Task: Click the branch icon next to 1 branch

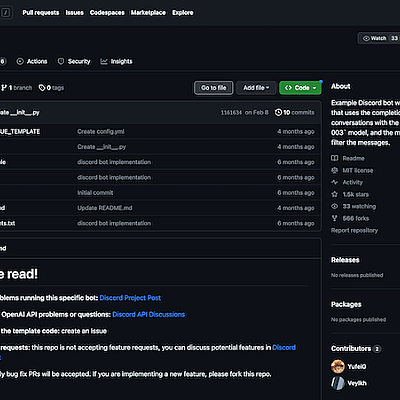Action: 4,88
